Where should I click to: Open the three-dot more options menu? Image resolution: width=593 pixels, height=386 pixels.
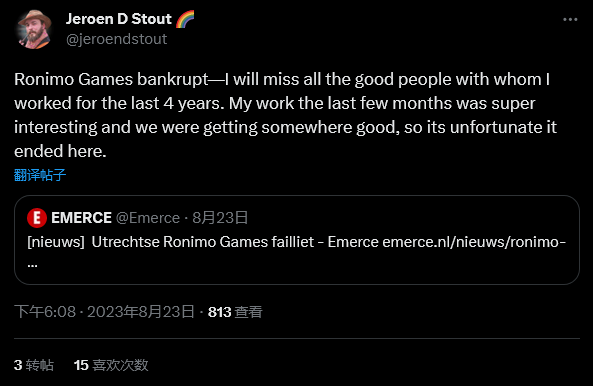570,19
